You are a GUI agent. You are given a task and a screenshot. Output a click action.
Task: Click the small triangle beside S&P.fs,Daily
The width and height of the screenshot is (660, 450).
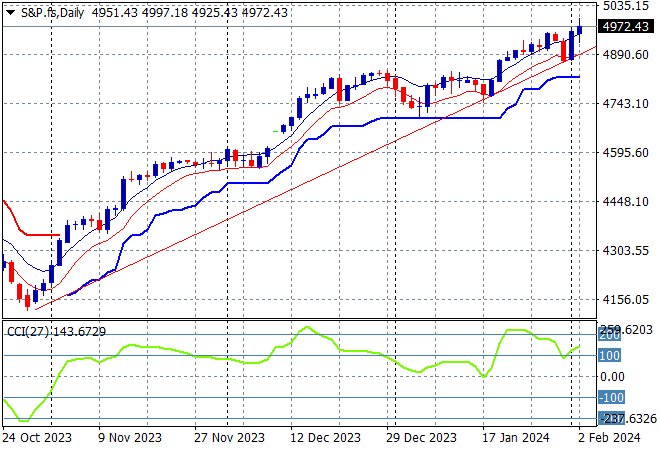coord(11,10)
